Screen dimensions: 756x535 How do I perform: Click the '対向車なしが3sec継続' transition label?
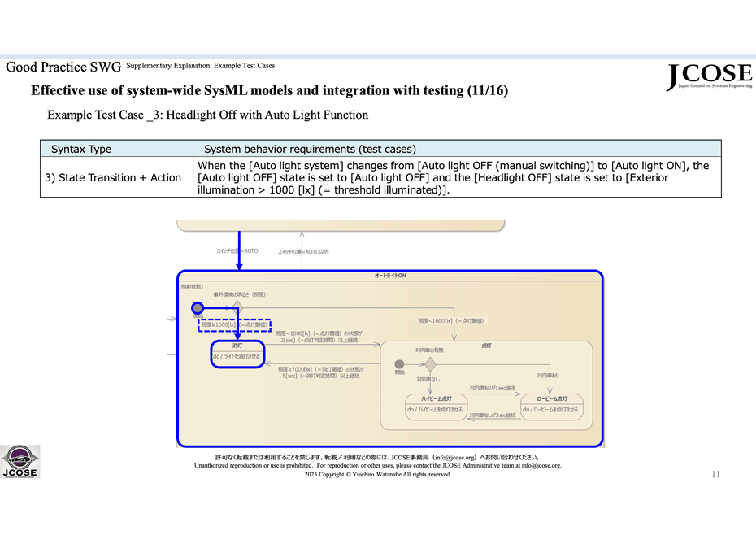coord(493,415)
